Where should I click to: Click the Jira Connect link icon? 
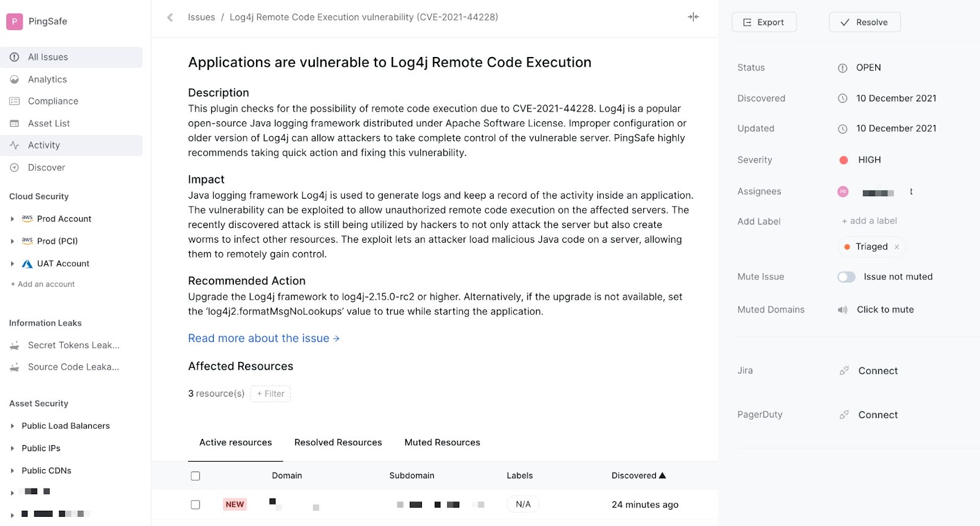(x=844, y=371)
